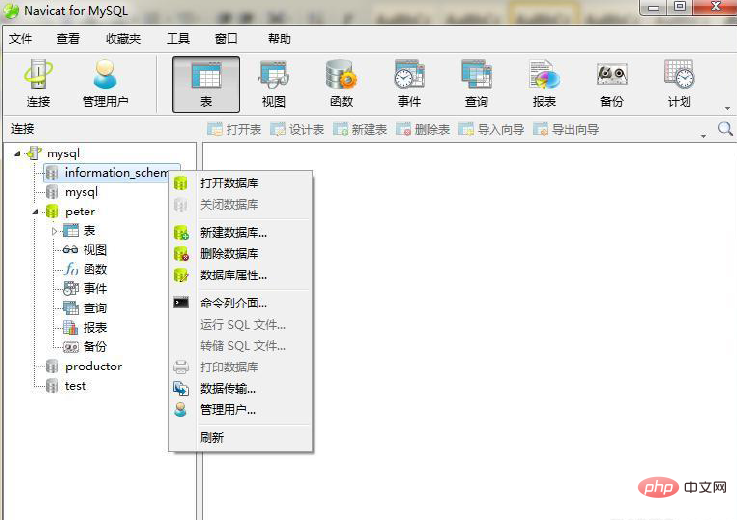
Task: Switch to 事件 (Event) in toolbar
Action: pos(409,84)
